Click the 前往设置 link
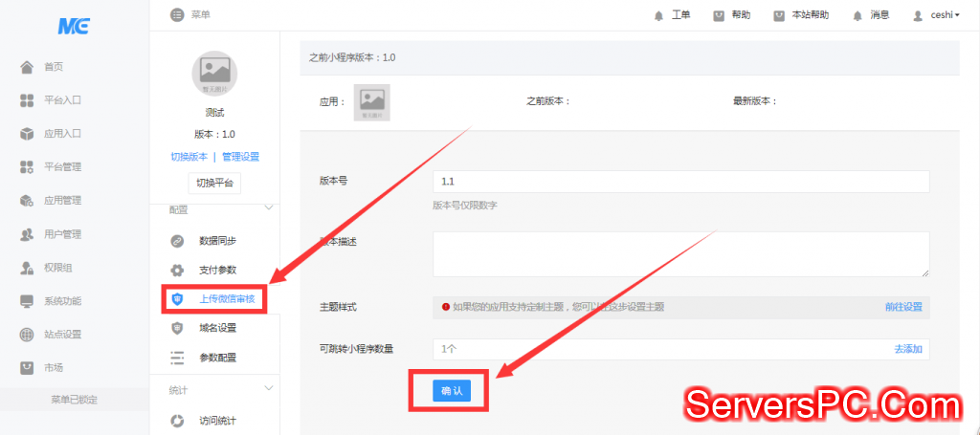Viewport: 980px width, 435px height. click(x=903, y=307)
